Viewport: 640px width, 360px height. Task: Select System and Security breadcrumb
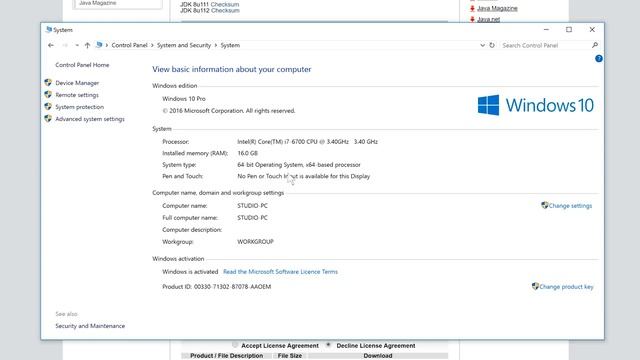tap(184, 45)
